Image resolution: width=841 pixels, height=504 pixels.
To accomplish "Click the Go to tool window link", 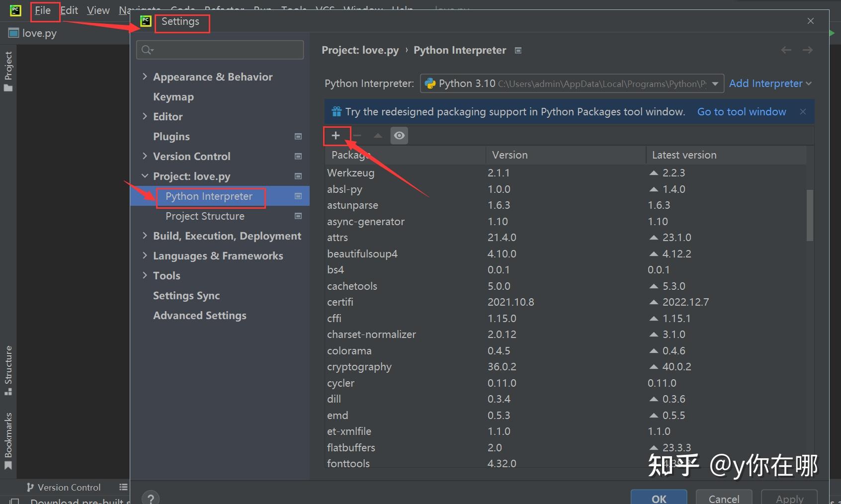I will 742,112.
